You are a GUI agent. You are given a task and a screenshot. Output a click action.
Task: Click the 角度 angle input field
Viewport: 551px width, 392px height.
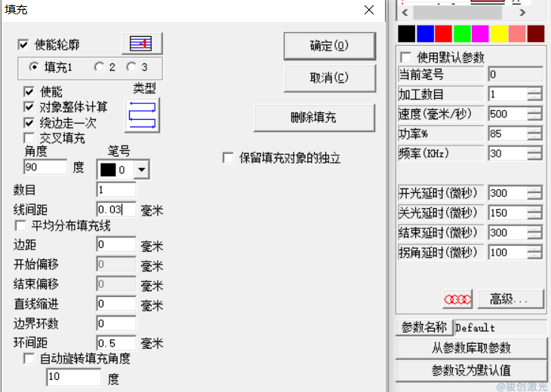pos(45,167)
